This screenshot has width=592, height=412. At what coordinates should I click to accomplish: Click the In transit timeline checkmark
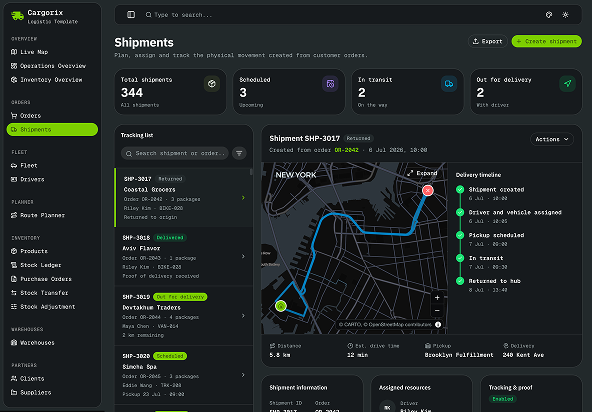pos(460,258)
